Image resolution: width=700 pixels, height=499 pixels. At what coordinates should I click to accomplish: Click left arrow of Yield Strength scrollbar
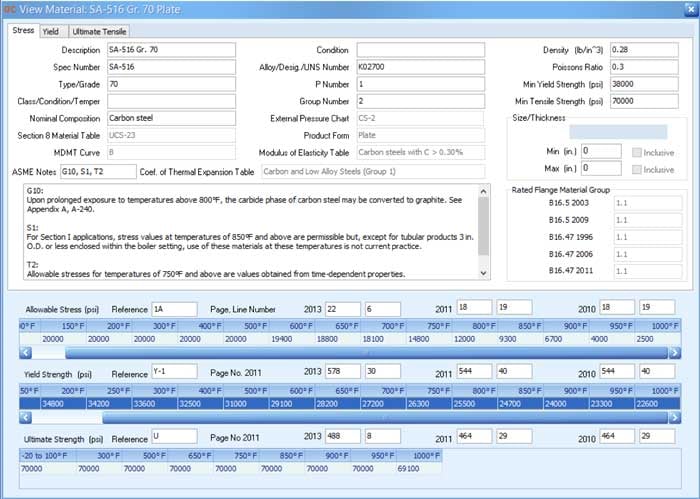25,416
